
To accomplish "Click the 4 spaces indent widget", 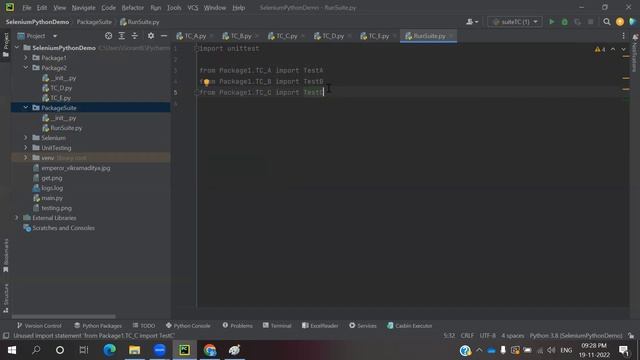I will pyautogui.click(x=512, y=336).
